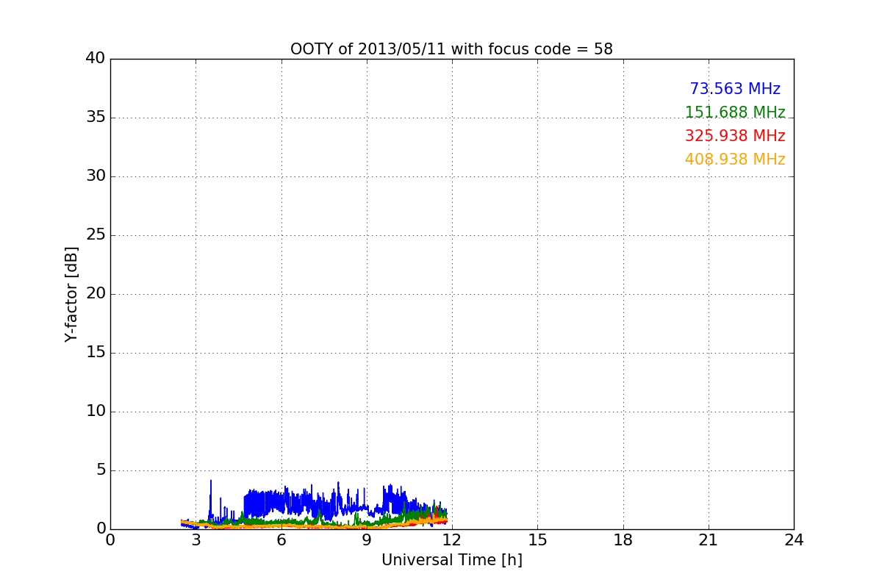Click the x-axis tick label 12

coord(452,539)
